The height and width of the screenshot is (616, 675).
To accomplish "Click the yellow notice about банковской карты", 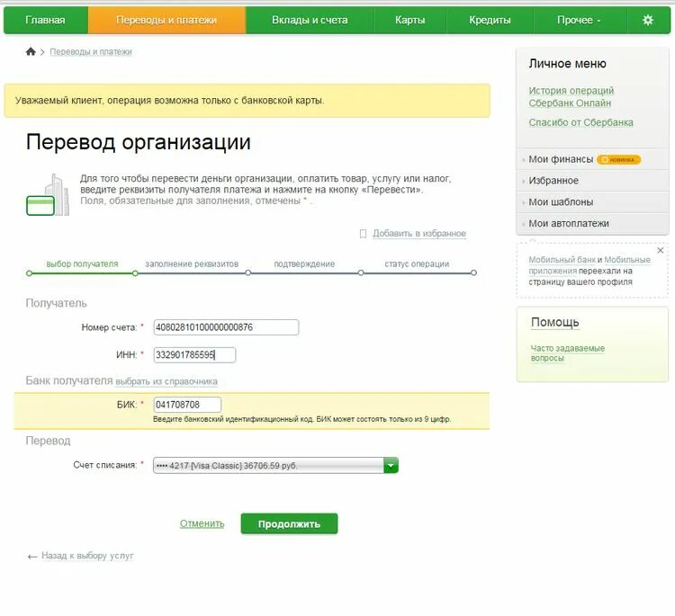I will [247, 101].
